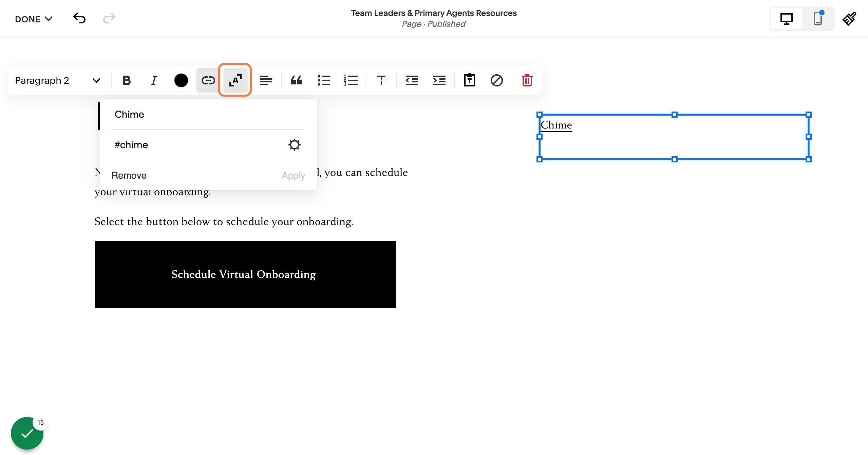Switch to desktop preview mode
The image size is (868, 455).
point(786,19)
